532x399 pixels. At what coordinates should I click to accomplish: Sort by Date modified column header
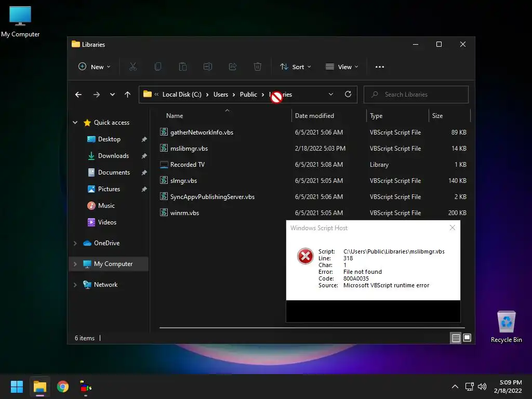pyautogui.click(x=314, y=116)
